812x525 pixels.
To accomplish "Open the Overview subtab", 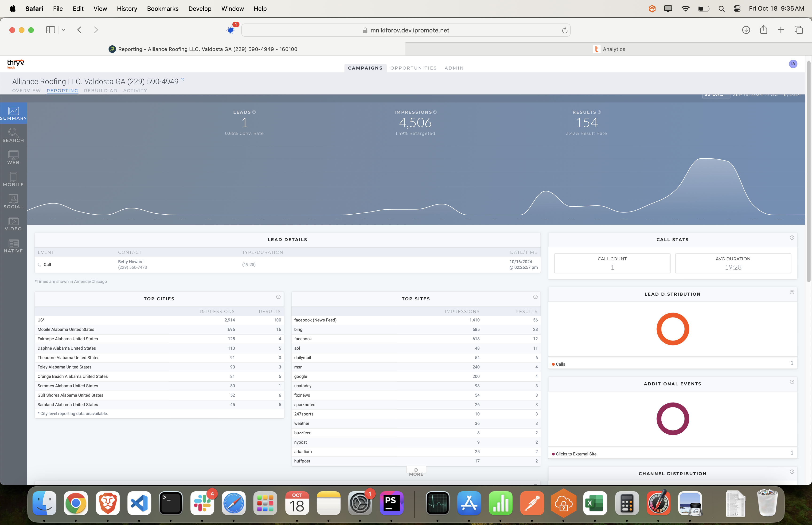I will click(27, 91).
